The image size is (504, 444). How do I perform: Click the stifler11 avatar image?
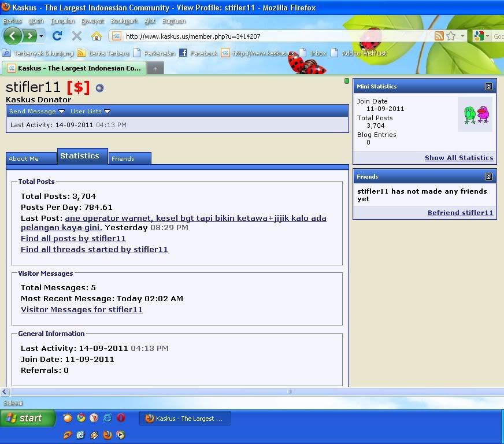475,114
